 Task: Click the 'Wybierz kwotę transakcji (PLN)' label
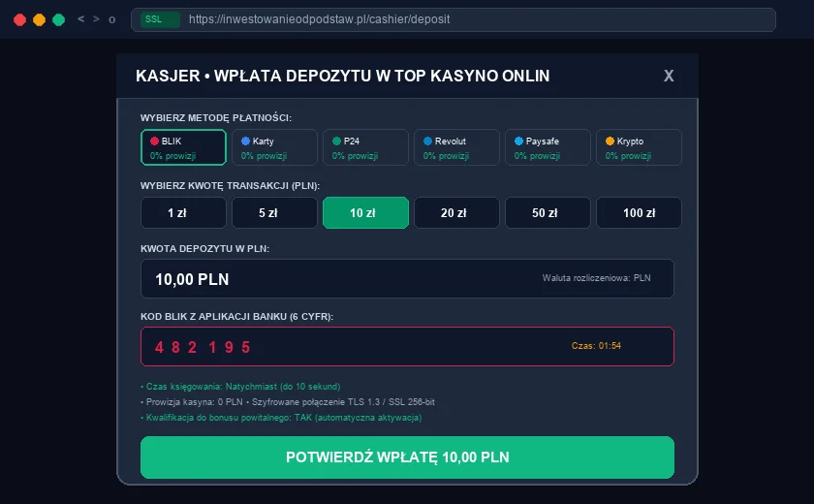click(230, 185)
